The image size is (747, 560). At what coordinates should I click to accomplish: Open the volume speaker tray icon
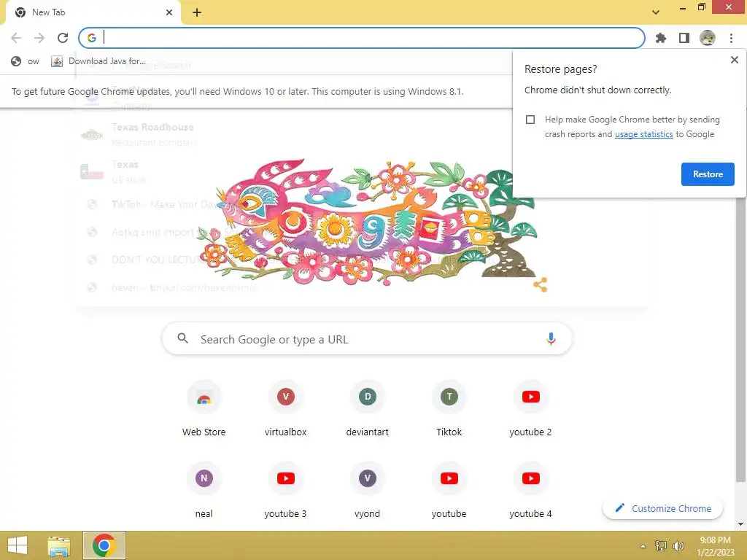678,545
